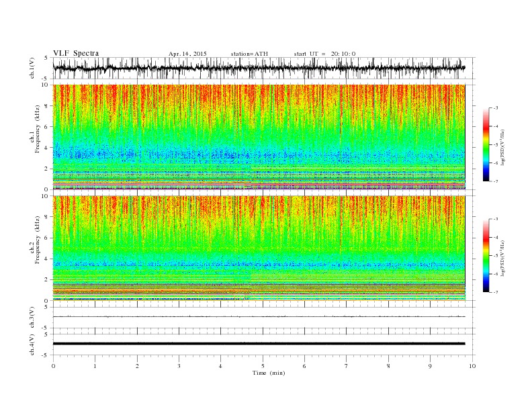Click '-7' on lower color scale
This screenshot has width=532, height=411.
click(495, 292)
